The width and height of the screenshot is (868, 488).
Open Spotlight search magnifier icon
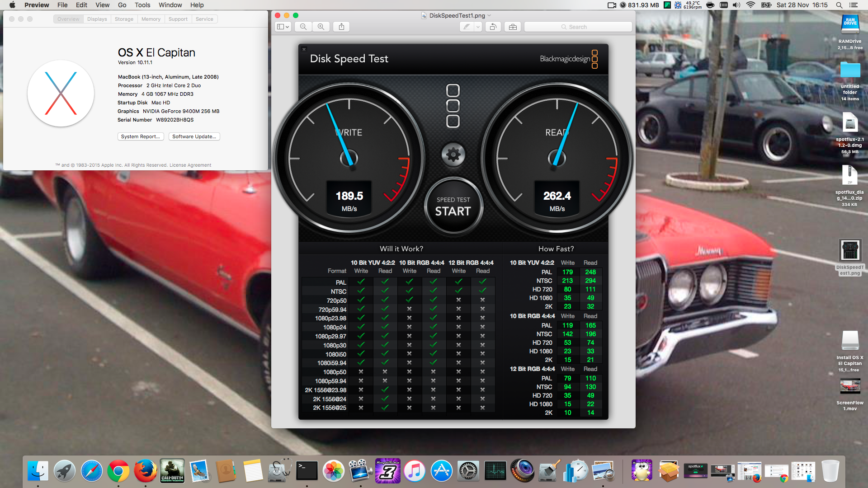(x=839, y=5)
